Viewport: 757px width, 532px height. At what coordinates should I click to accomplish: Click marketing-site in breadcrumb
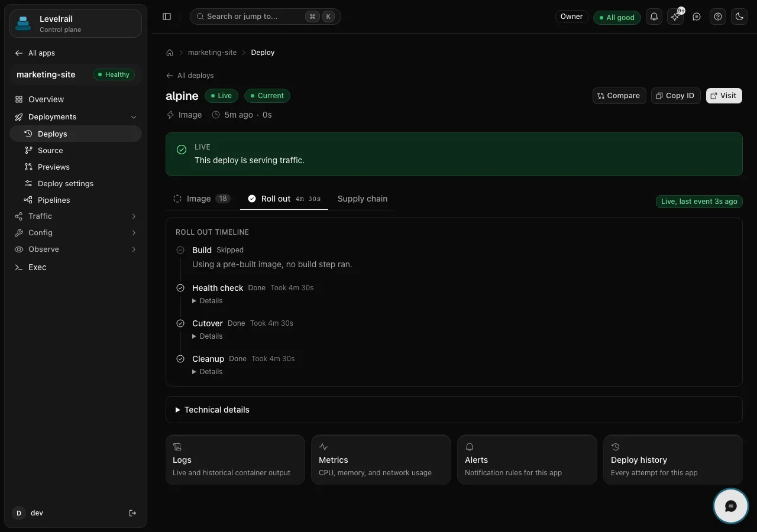212,53
